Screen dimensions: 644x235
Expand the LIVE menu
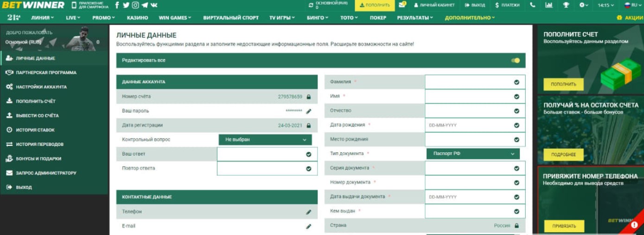pos(73,18)
